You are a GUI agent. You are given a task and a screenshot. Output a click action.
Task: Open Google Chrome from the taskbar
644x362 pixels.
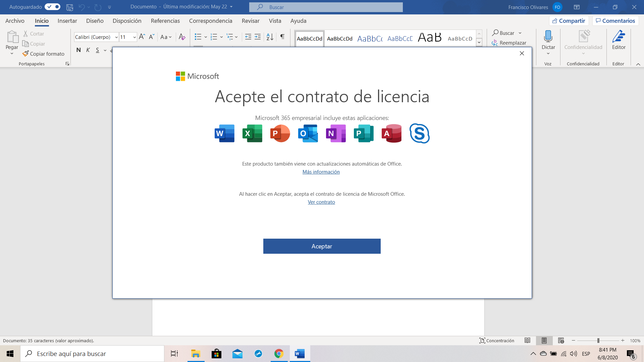tap(279, 354)
